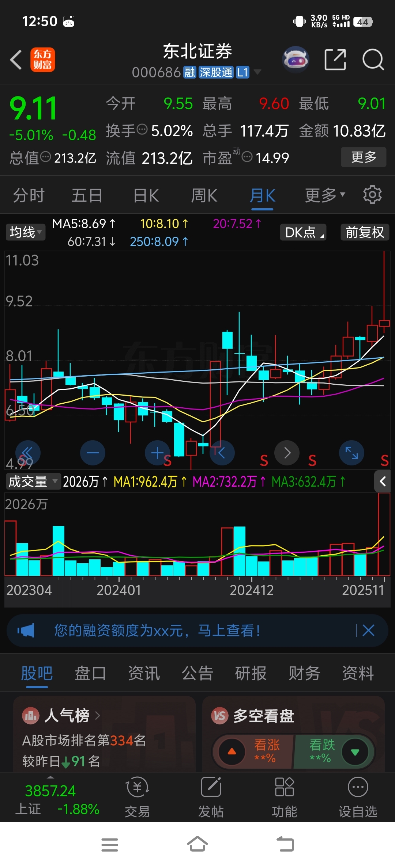Tap 东北证券 stock title
This screenshot has height=868, width=395.
pos(197,51)
